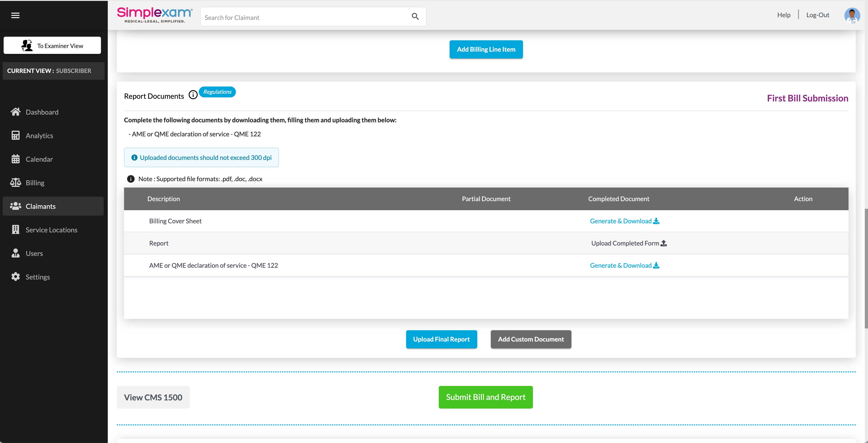868x443 pixels.
Task: Click download icon for Billing Cover Sheet
Action: [656, 221]
